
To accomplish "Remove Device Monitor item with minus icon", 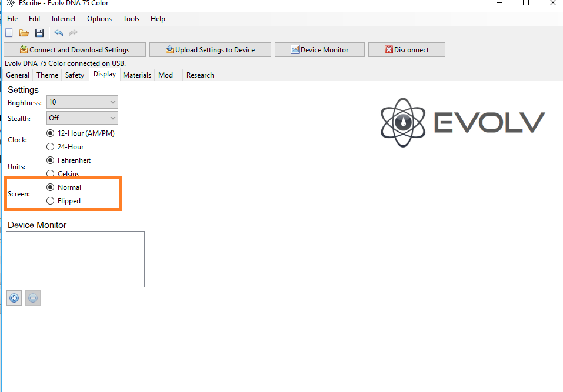I will click(x=33, y=298).
